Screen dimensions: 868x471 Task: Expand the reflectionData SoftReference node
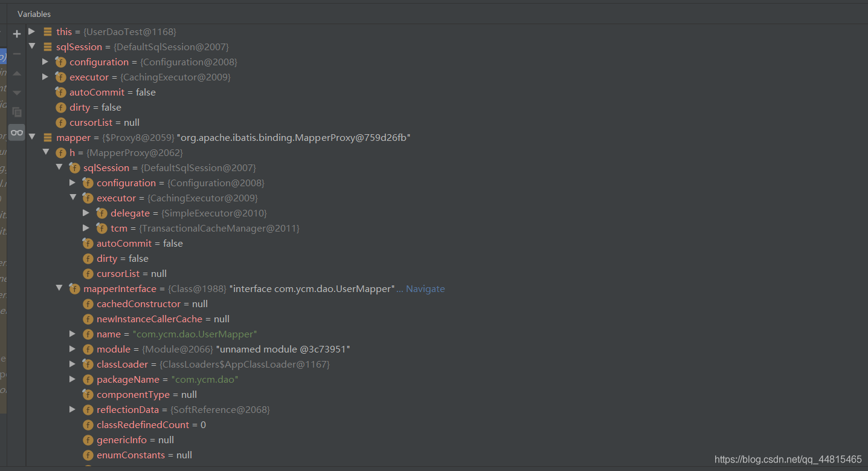tap(72, 409)
